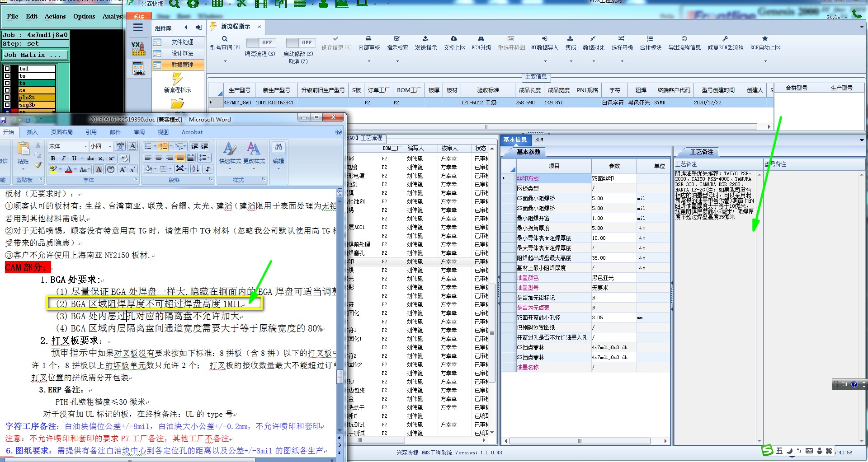Click the subscript button in Word
868x462 pixels.
[101, 159]
